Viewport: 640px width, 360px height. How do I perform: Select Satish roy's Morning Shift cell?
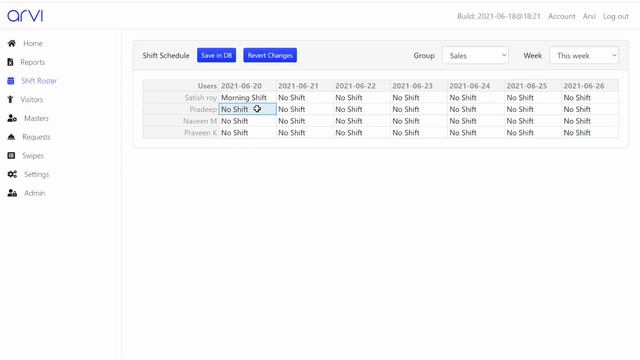(x=247, y=98)
